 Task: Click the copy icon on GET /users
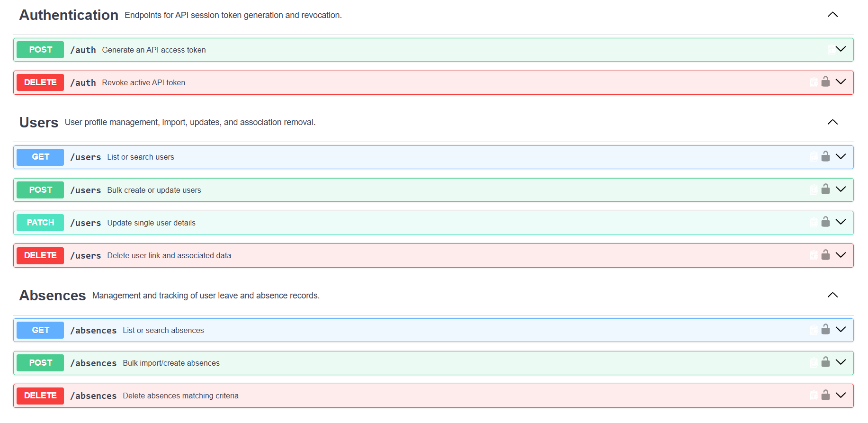(814, 157)
